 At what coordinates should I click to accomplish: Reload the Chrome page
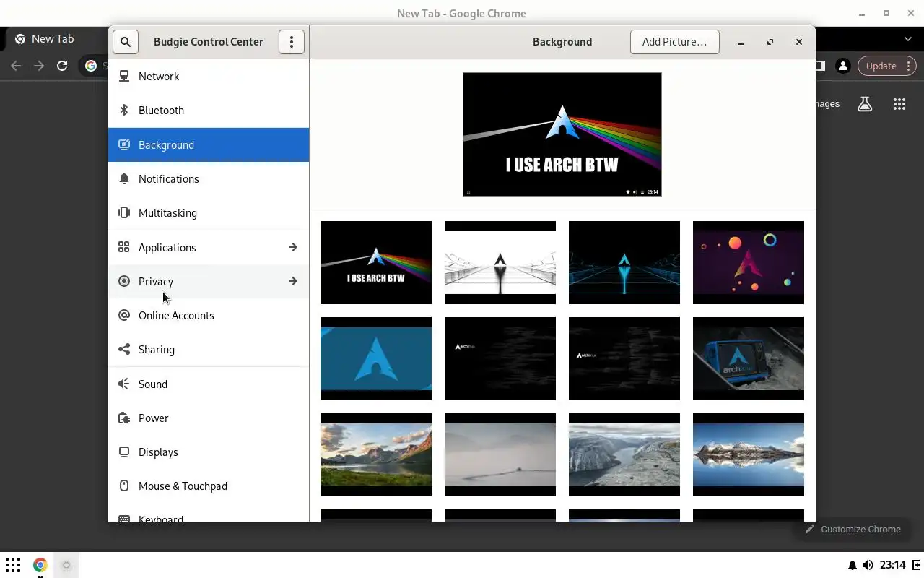[62, 66]
